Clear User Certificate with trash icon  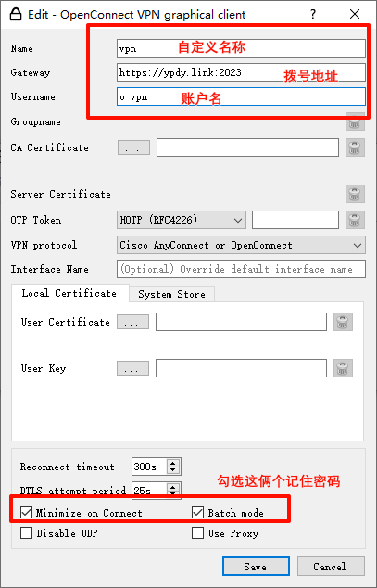[343, 322]
